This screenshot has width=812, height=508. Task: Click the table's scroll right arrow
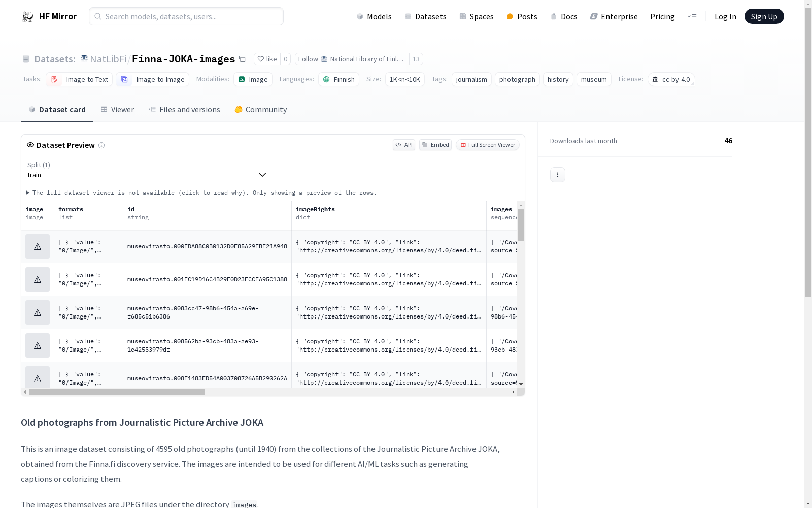click(513, 392)
